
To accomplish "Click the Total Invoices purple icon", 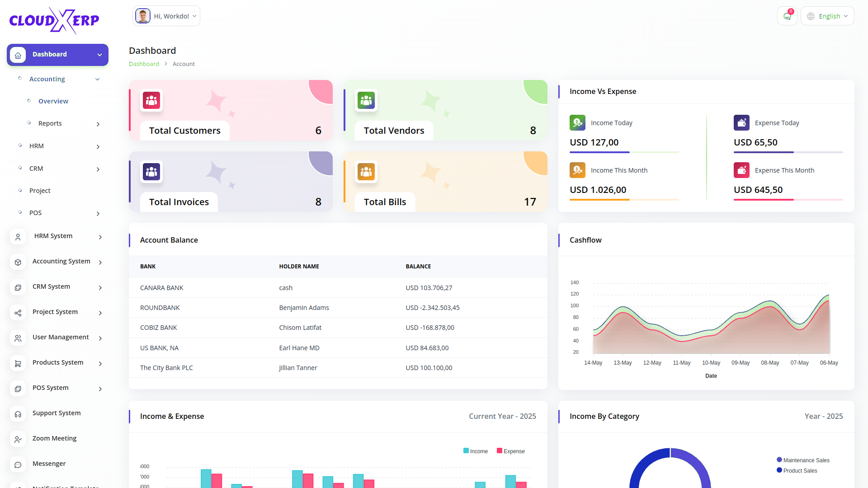I will pyautogui.click(x=151, y=172).
